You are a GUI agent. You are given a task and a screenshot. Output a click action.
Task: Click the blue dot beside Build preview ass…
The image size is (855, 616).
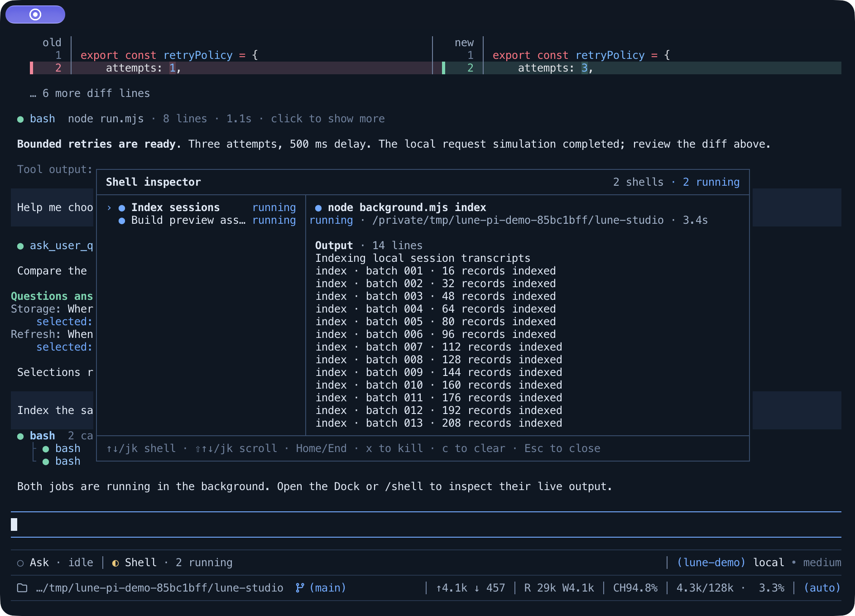(x=122, y=221)
